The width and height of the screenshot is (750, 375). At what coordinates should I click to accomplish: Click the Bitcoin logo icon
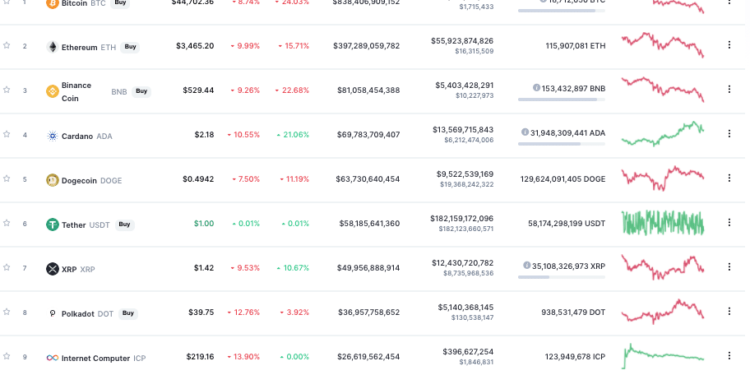[52, 3]
